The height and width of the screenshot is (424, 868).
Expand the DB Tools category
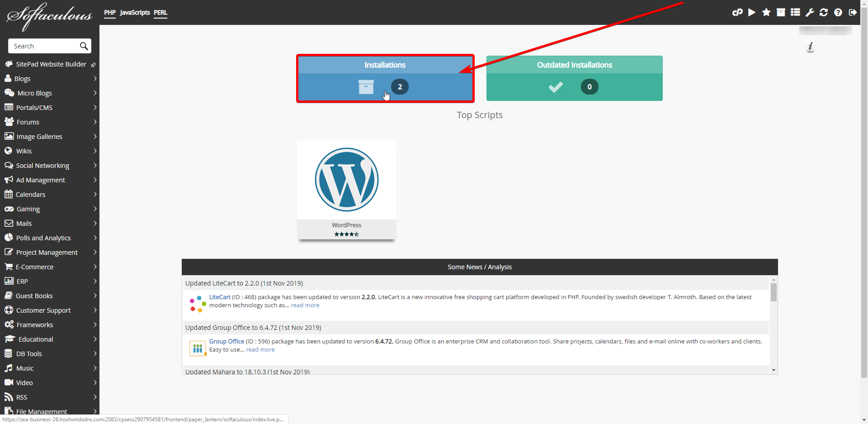[95, 353]
